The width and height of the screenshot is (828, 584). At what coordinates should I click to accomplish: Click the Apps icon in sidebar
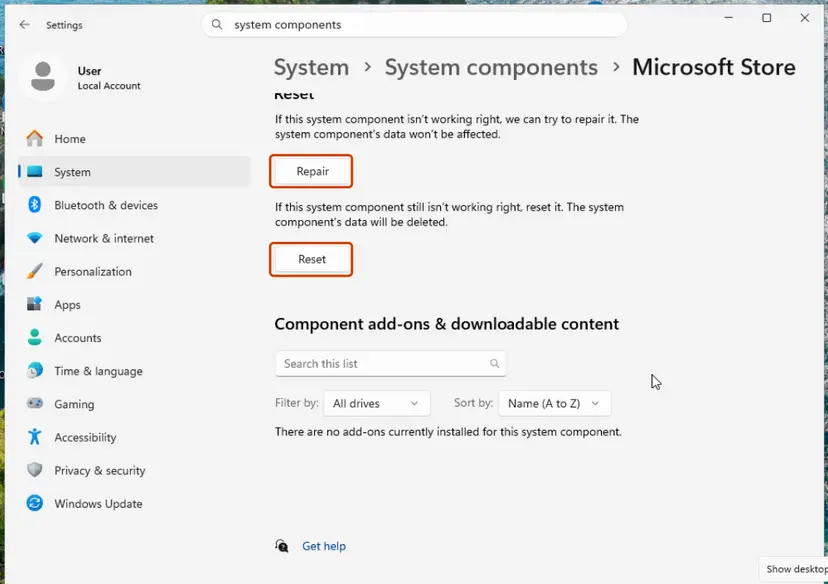click(35, 304)
